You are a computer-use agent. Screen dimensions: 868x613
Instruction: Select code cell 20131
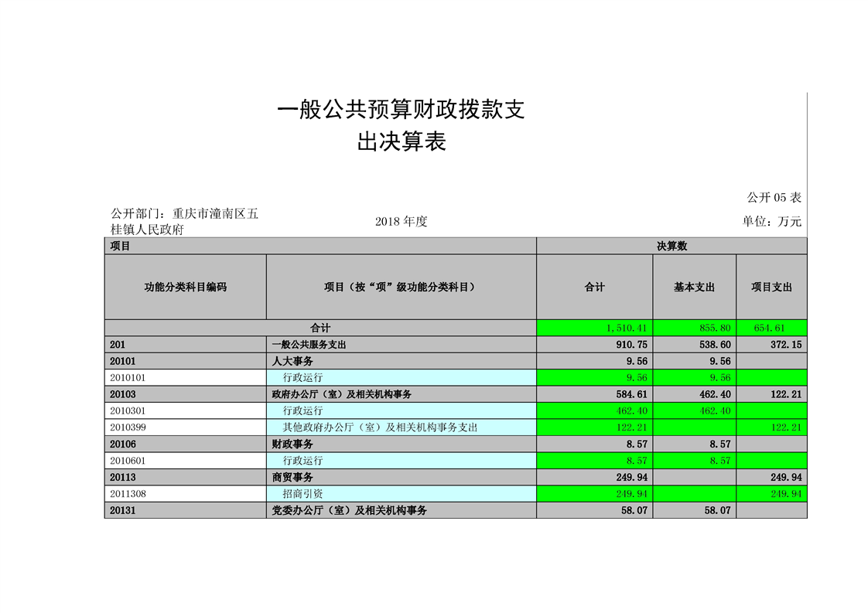(x=186, y=510)
